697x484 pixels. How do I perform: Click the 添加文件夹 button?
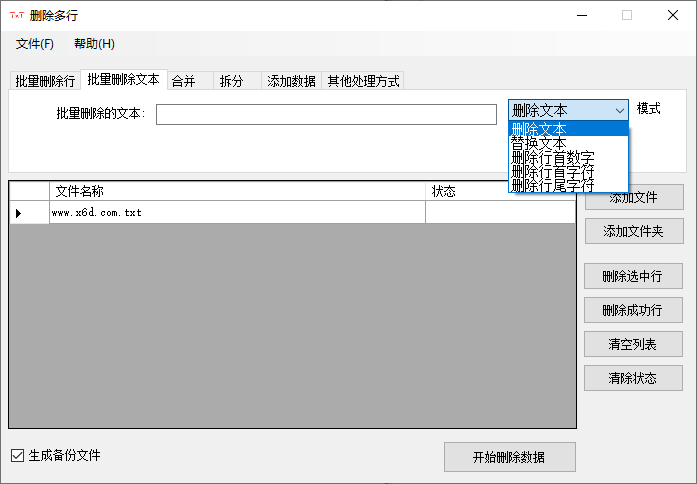click(x=634, y=231)
